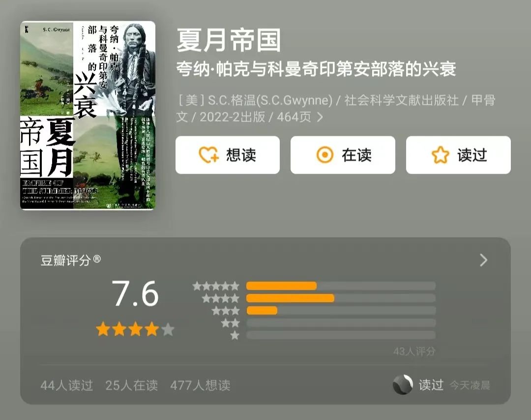Select the four-star rating bar
The image size is (531, 420).
point(341,298)
